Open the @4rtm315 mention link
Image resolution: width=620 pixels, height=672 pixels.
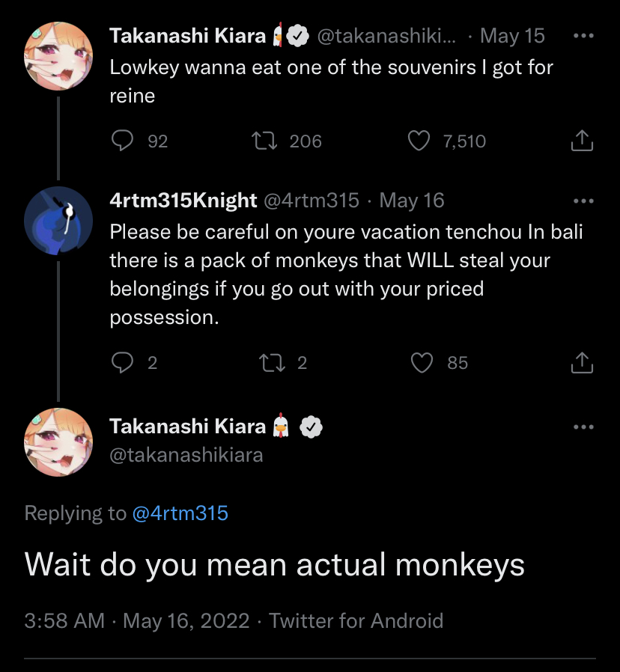pos(180,513)
